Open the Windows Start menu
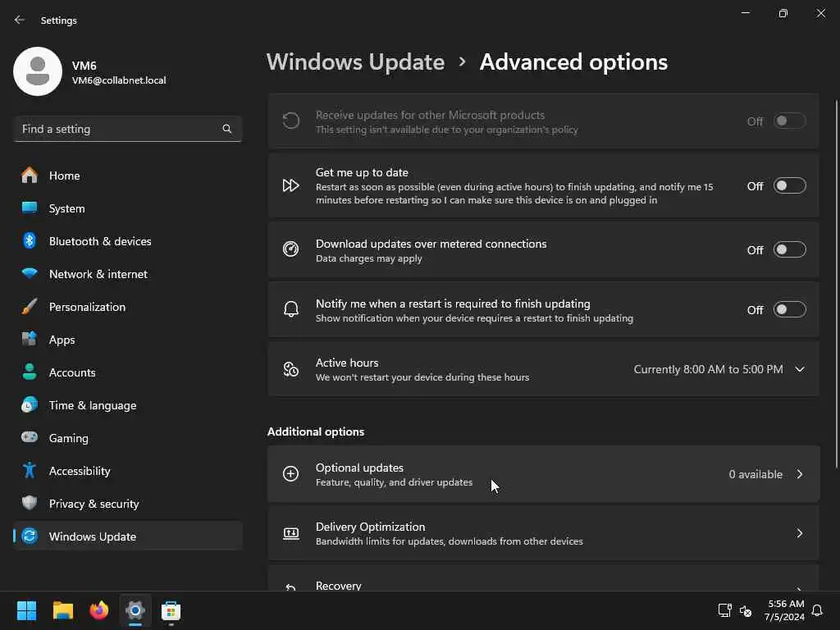 (26, 610)
